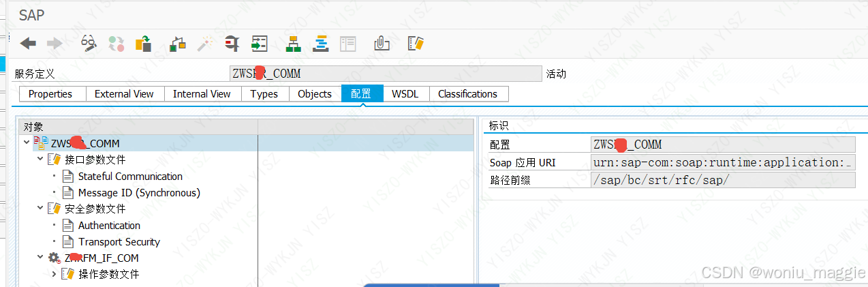Open the Internal View tab
868x287 pixels.
pyautogui.click(x=202, y=94)
